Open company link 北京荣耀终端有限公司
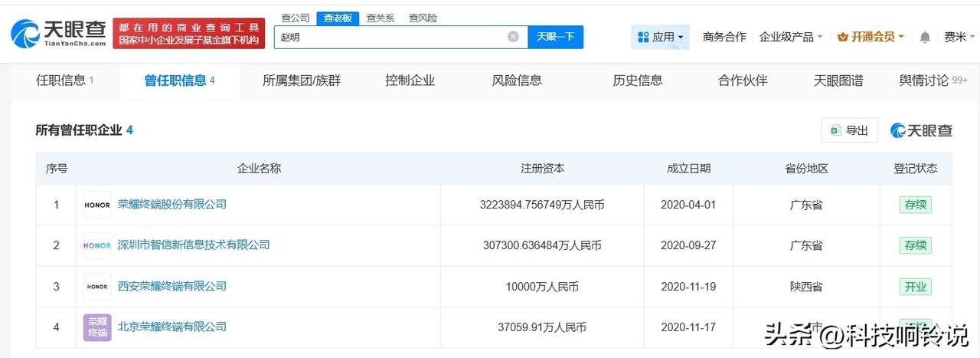The height and width of the screenshot is (358, 980). [x=172, y=327]
